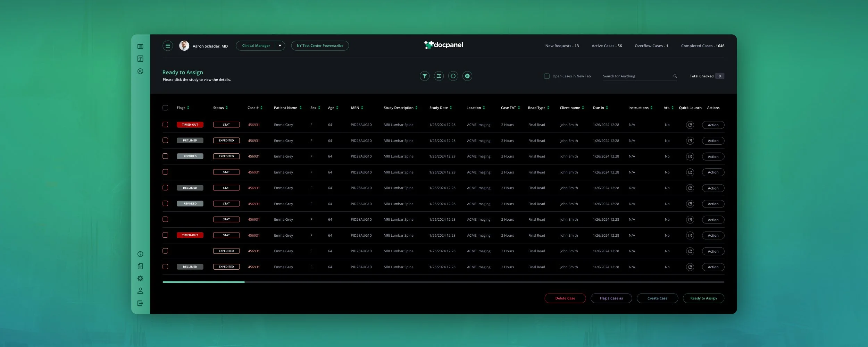Check the unflagged EXPEDITED row checkbox
The width and height of the screenshot is (868, 347).
tap(165, 251)
